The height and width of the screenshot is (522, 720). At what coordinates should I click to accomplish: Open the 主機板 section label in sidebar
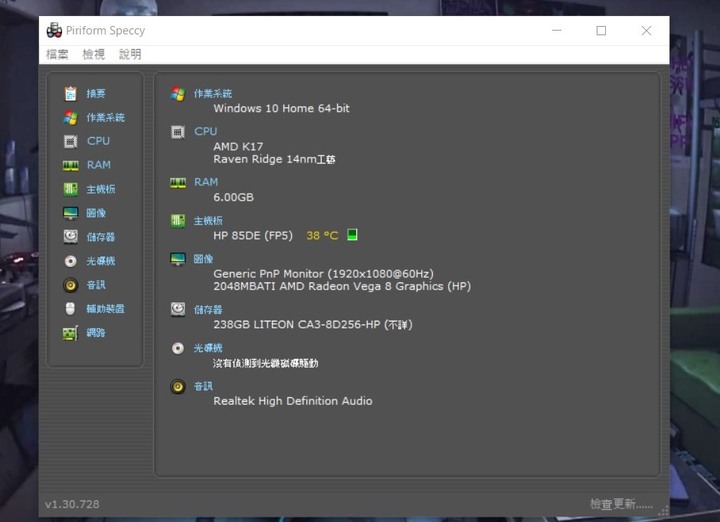(x=101, y=189)
